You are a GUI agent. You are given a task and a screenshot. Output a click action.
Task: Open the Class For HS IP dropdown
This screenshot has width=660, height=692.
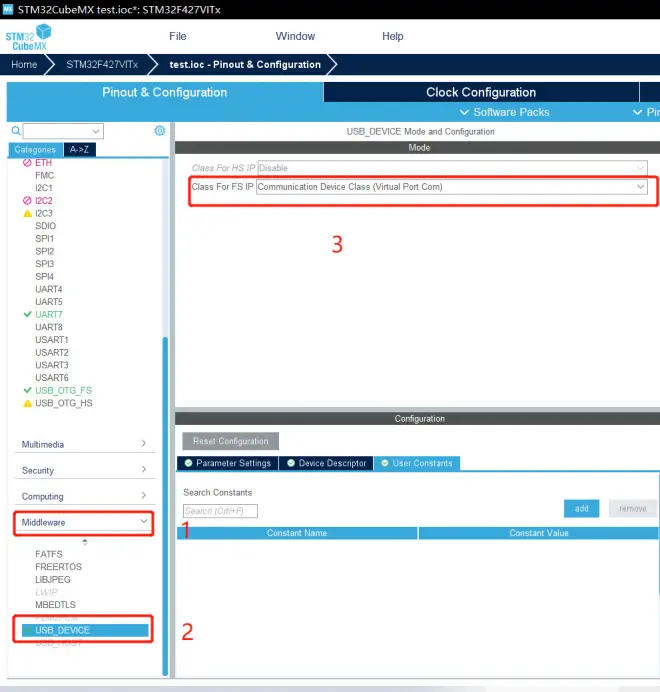[451, 168]
